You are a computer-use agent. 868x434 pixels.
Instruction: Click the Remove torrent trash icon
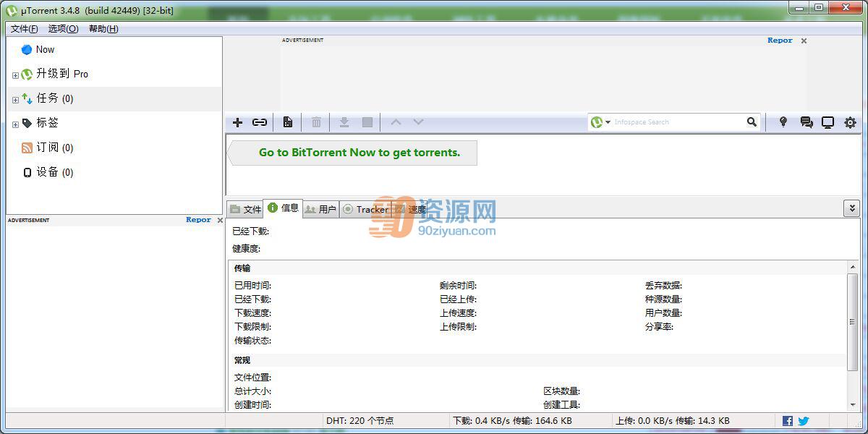pyautogui.click(x=316, y=122)
